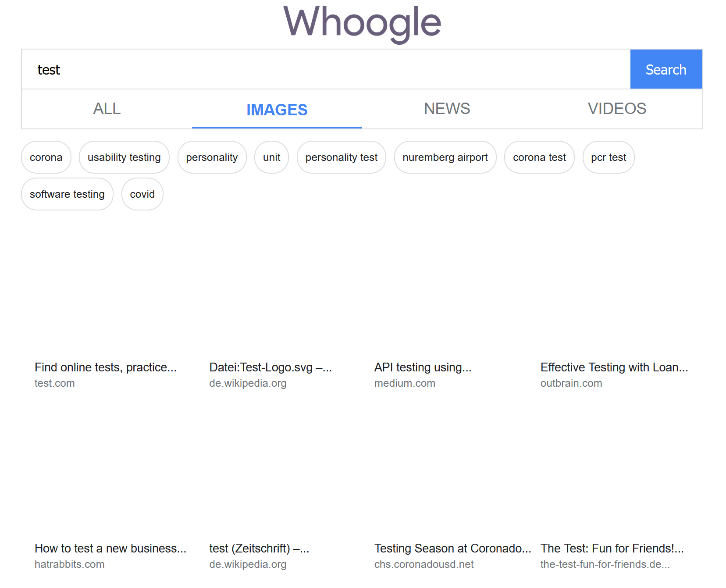Visit the test.com source link
The image size is (726, 588).
click(55, 383)
